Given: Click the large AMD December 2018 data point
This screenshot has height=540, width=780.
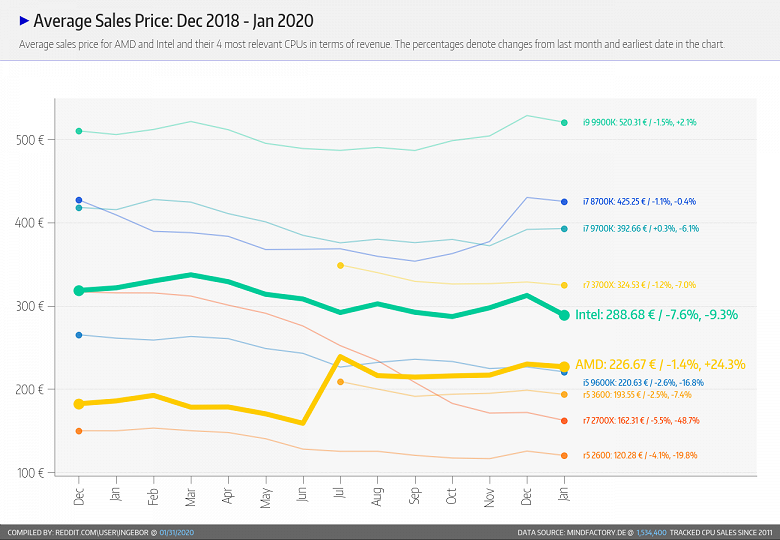Looking at the screenshot, I should 79,404.
